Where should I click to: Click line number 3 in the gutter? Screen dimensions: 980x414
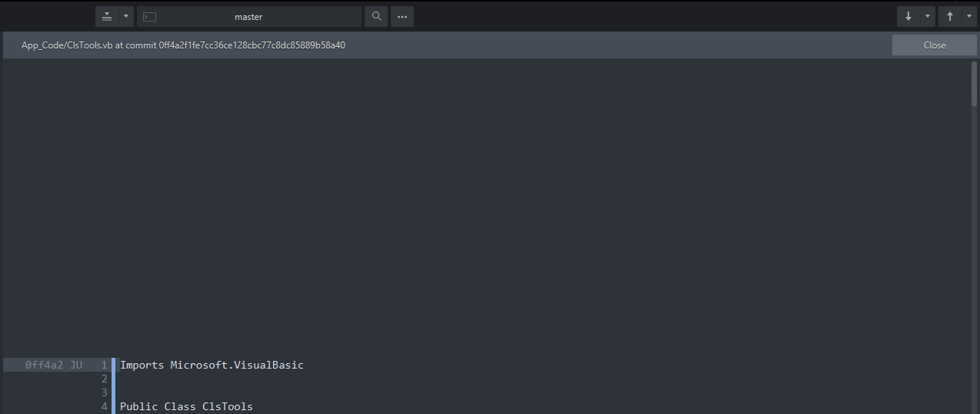pyautogui.click(x=105, y=392)
